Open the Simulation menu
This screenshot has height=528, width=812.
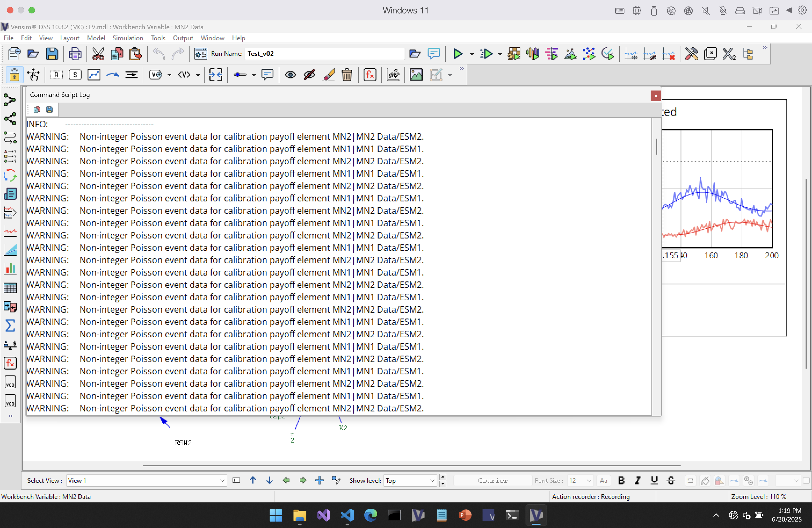(x=128, y=38)
